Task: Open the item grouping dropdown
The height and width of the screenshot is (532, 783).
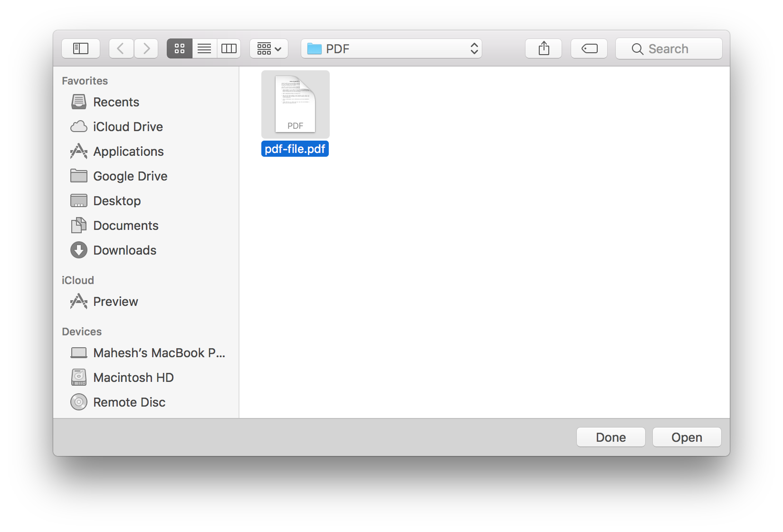Action: click(268, 48)
